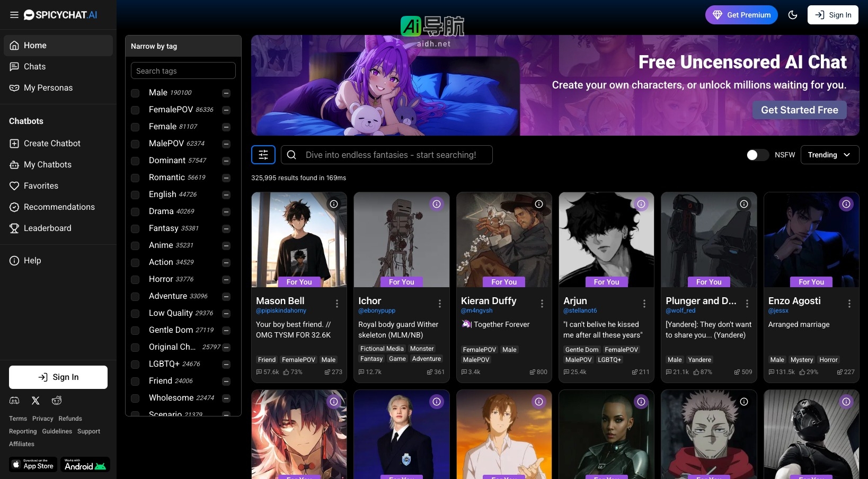Check the Romantic tag checkbox
This screenshot has height=479, width=868.
pyautogui.click(x=136, y=178)
